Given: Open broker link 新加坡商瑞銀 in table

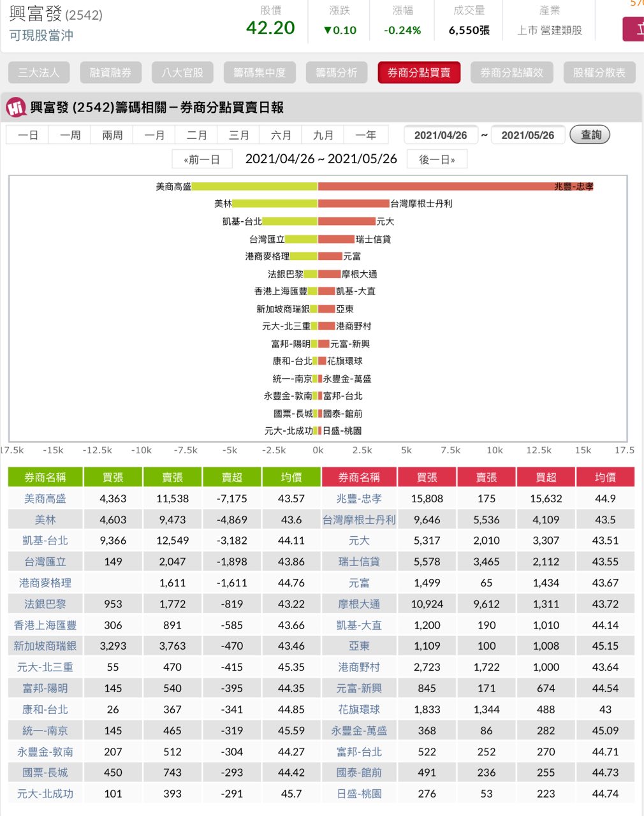Looking at the screenshot, I should tap(45, 646).
